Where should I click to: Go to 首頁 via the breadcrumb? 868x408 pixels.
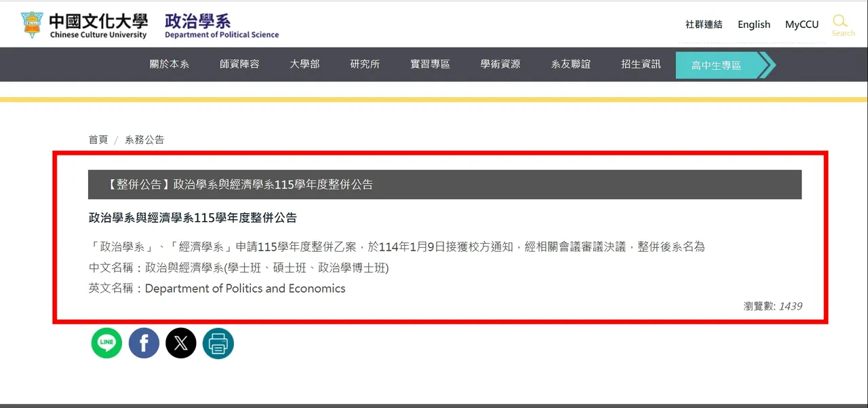coord(98,139)
